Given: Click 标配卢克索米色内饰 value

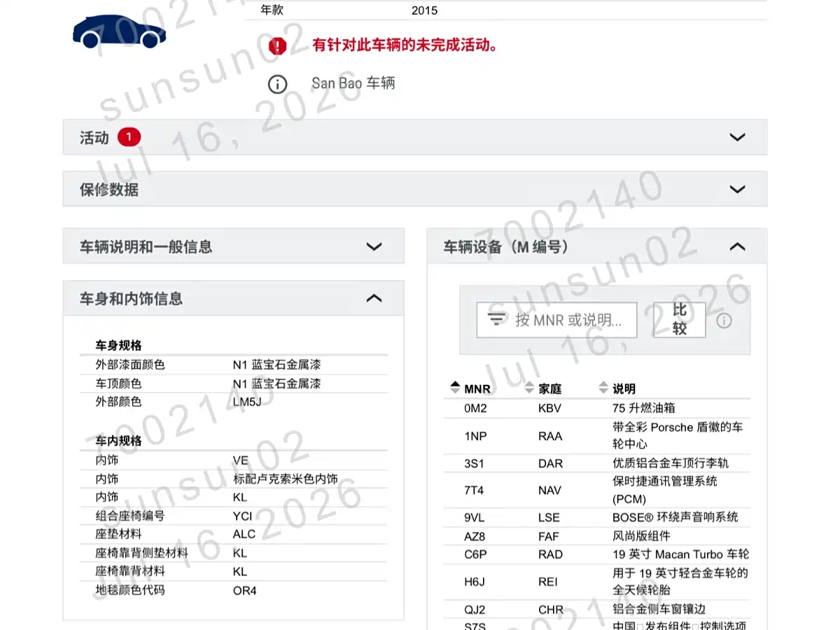Looking at the screenshot, I should [x=286, y=479].
